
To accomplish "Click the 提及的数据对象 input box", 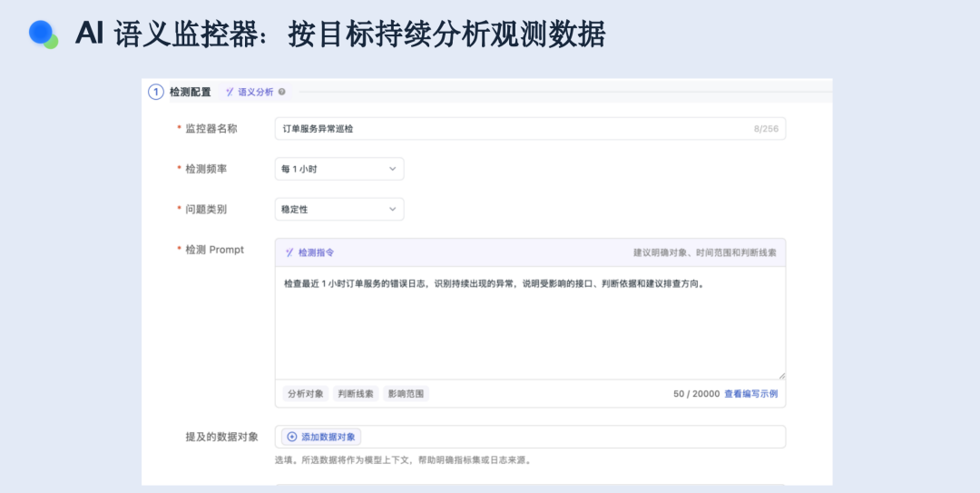I will coord(530,437).
